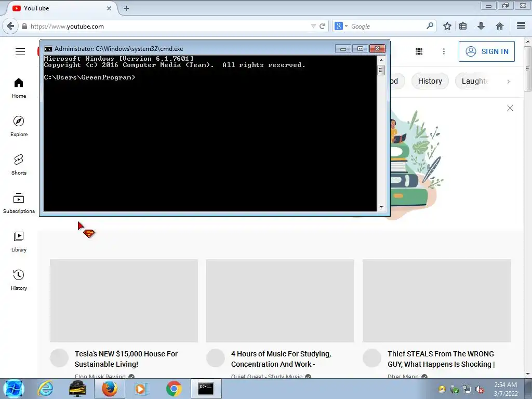
Task: Open cmd window system menu icon
Action: click(x=48, y=49)
